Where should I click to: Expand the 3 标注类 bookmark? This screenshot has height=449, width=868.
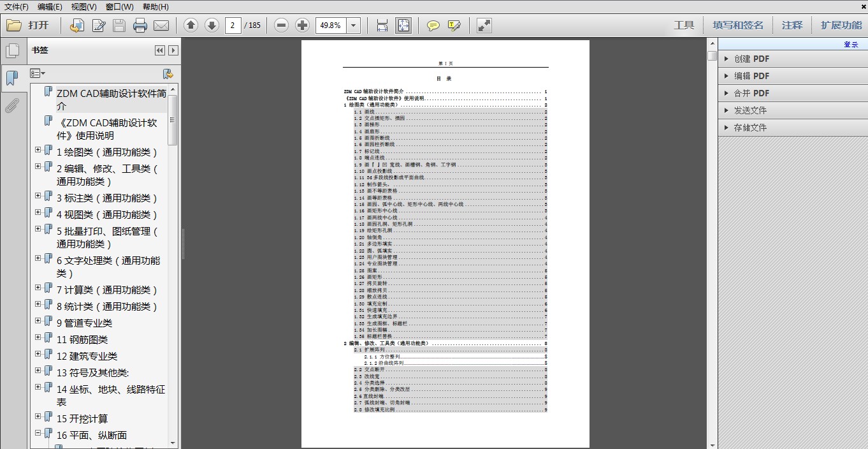38,196
